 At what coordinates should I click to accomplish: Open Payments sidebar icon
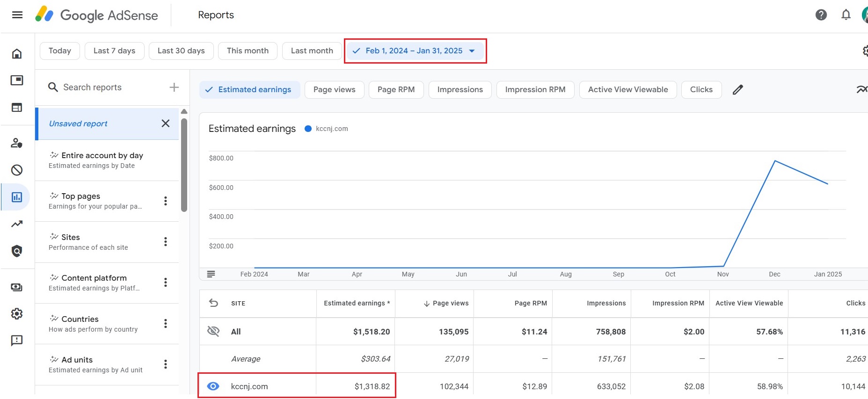pyautogui.click(x=17, y=287)
